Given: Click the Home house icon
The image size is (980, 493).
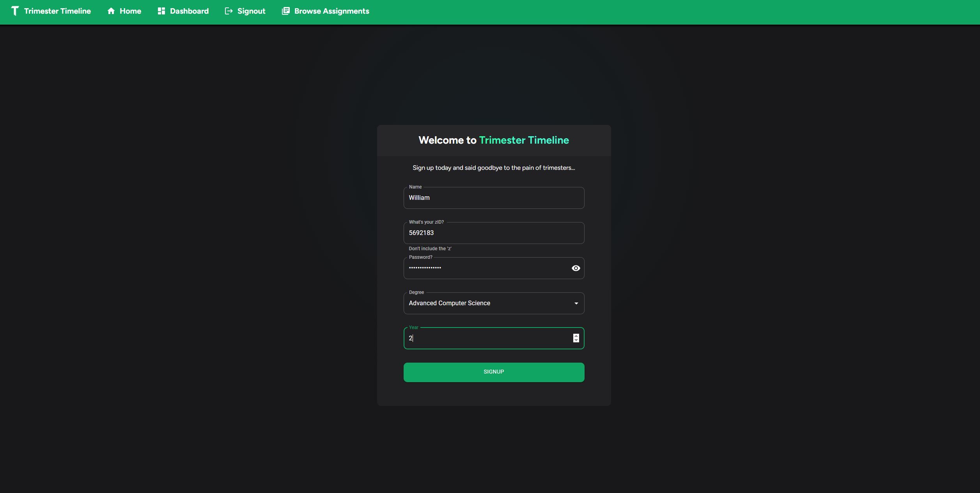Looking at the screenshot, I should point(111,11).
